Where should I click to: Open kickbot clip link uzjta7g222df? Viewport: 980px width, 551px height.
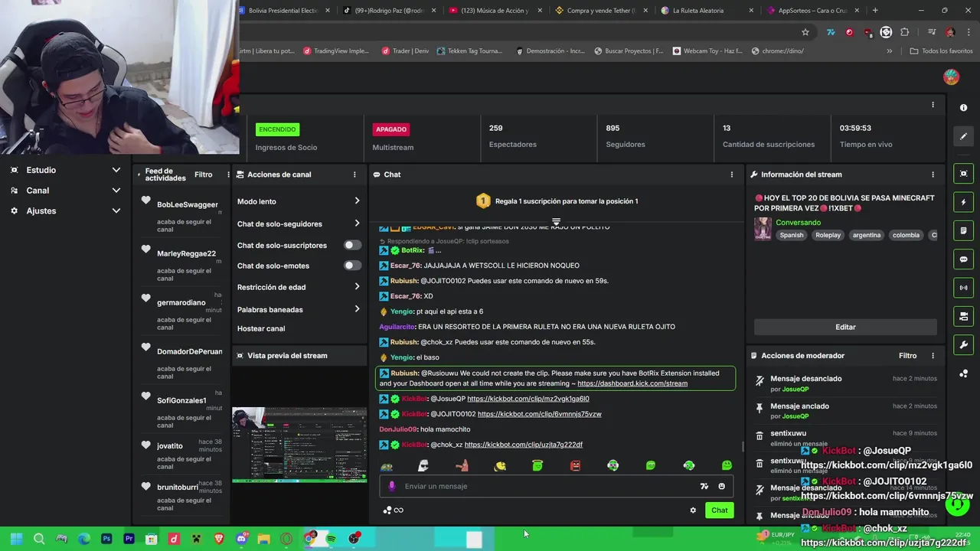click(x=523, y=445)
